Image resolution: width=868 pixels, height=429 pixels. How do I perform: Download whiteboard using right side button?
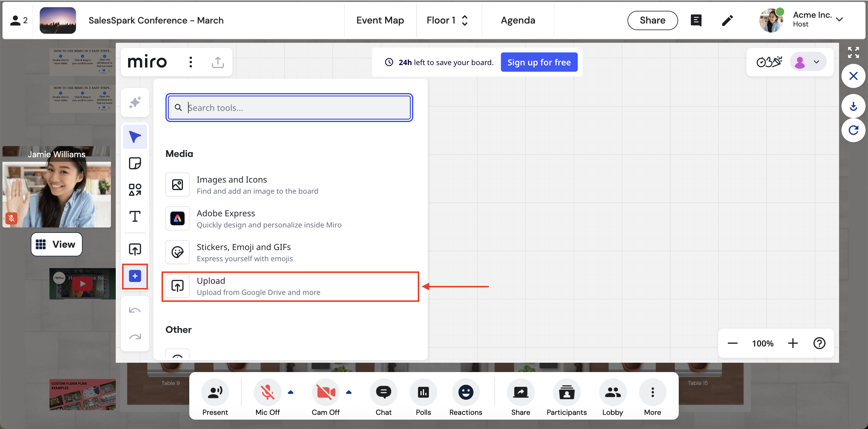(x=853, y=106)
